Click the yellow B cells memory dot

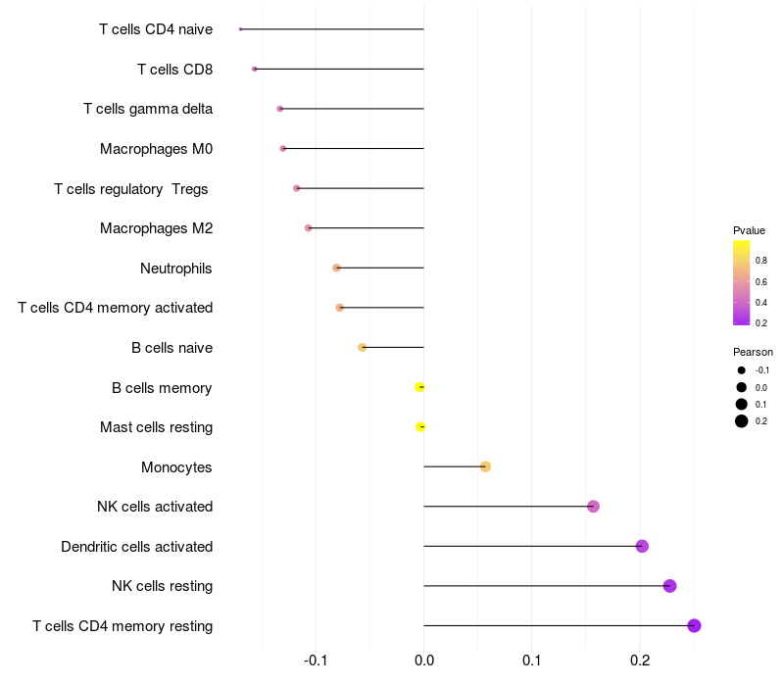coord(419,387)
